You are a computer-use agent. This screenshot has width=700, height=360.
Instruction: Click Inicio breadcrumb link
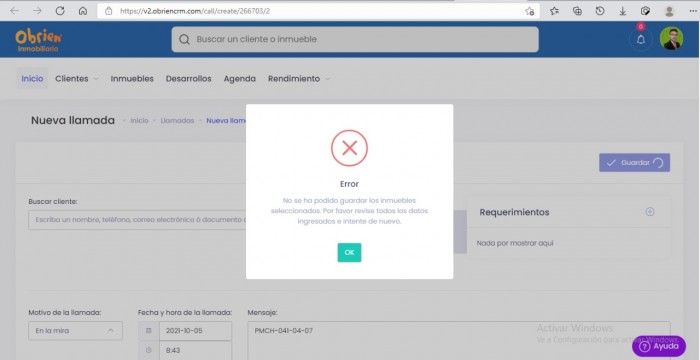(x=139, y=121)
